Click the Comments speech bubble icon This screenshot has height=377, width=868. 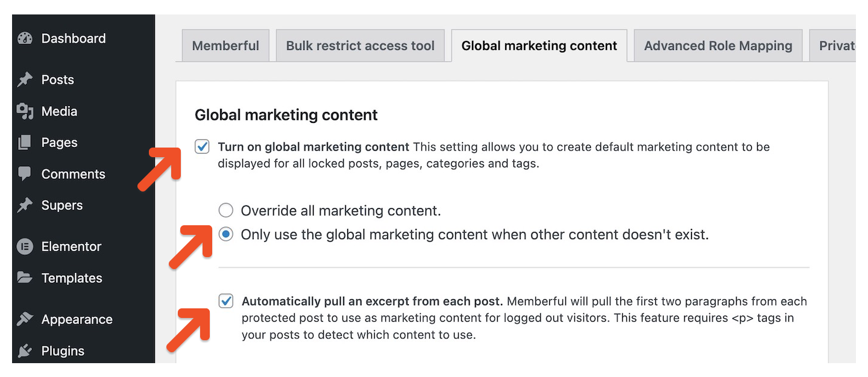pos(25,174)
